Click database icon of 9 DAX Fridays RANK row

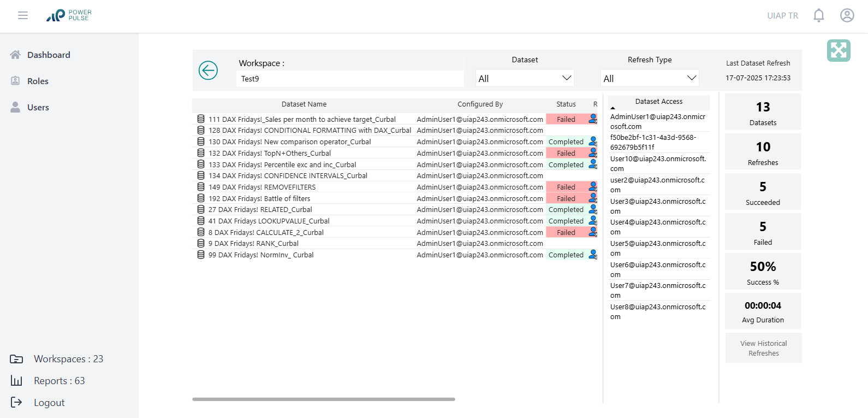(201, 243)
